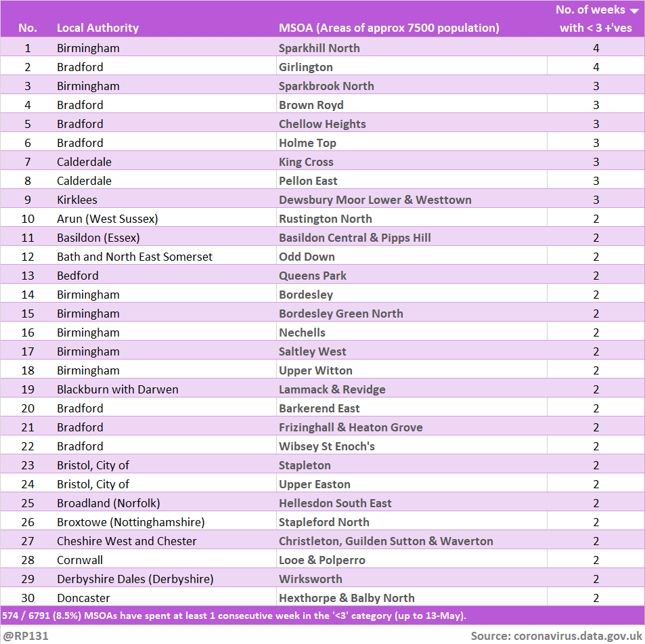Select the Wibsey St Enoch's cell
The width and height of the screenshot is (645, 644).
point(326,446)
